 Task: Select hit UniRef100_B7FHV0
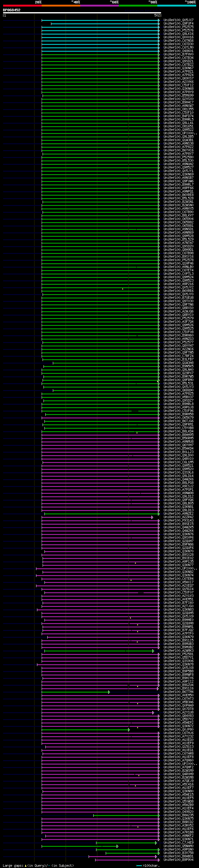click(x=178, y=55)
